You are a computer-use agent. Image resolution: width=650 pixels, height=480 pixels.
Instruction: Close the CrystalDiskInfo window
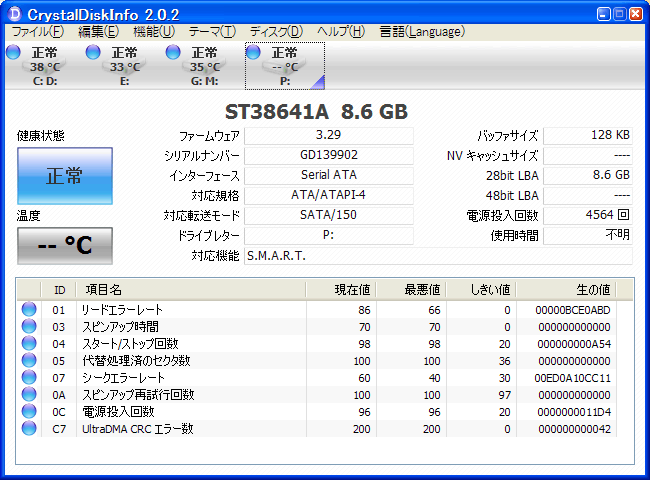pos(636,14)
